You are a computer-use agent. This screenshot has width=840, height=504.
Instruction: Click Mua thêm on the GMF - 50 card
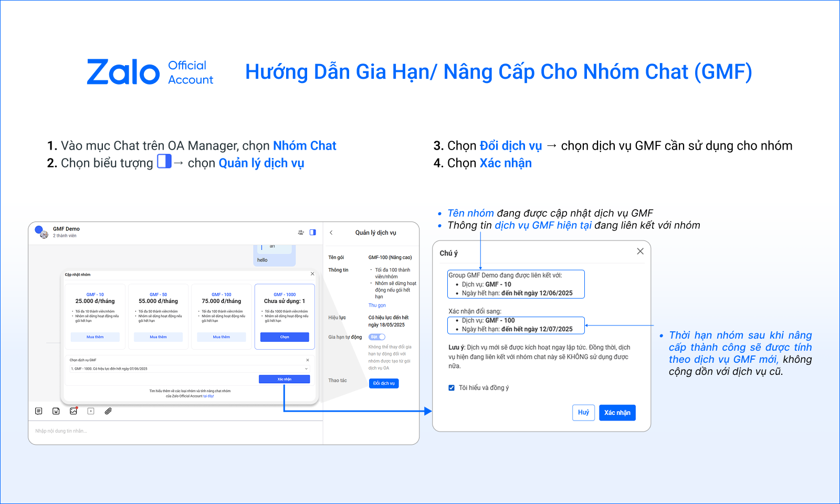[x=158, y=337]
